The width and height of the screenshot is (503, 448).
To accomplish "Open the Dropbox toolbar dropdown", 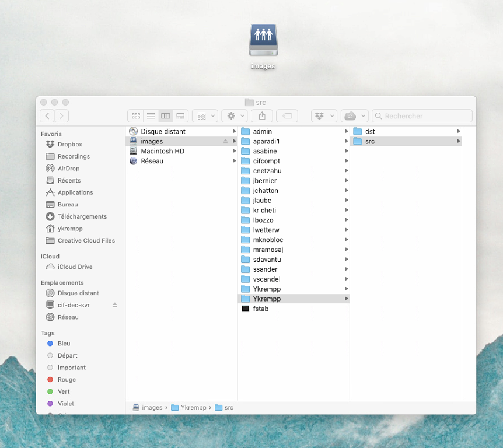I will coord(324,116).
